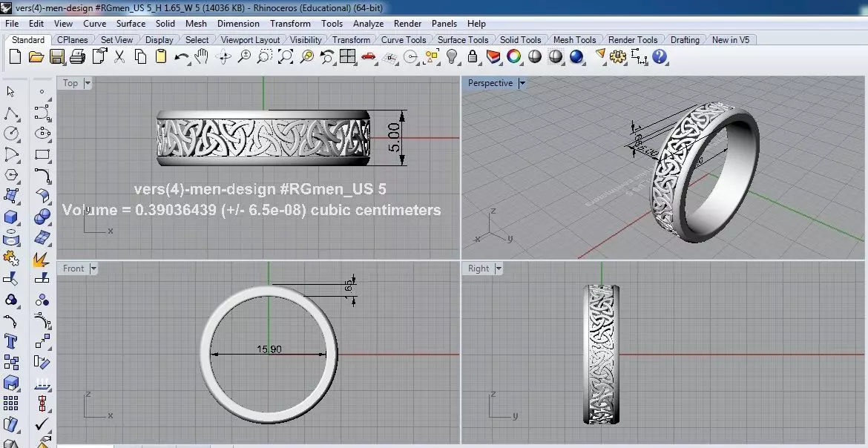The width and height of the screenshot is (868, 448).
Task: Select the Ellipse tool in sidebar
Action: click(x=42, y=134)
